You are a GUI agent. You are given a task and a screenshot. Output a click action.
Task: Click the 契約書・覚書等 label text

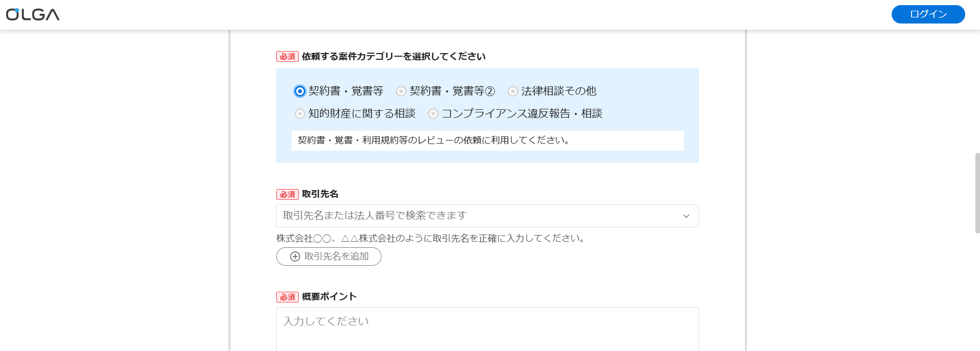346,91
